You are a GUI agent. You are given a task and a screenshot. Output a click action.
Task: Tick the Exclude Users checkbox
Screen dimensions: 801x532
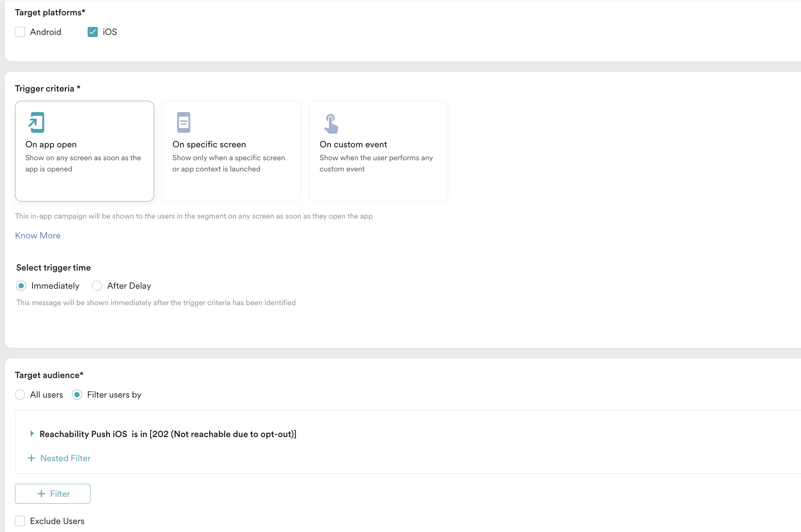20,521
